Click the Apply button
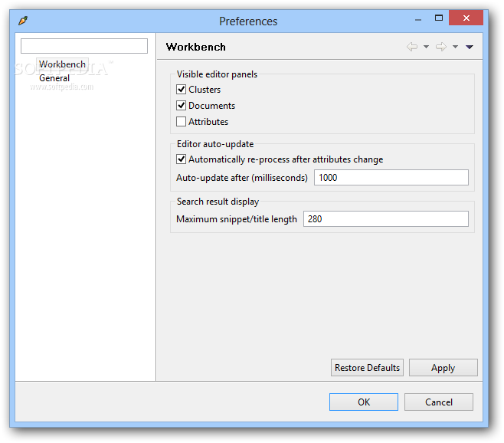The width and height of the screenshot is (504, 443). click(x=443, y=368)
